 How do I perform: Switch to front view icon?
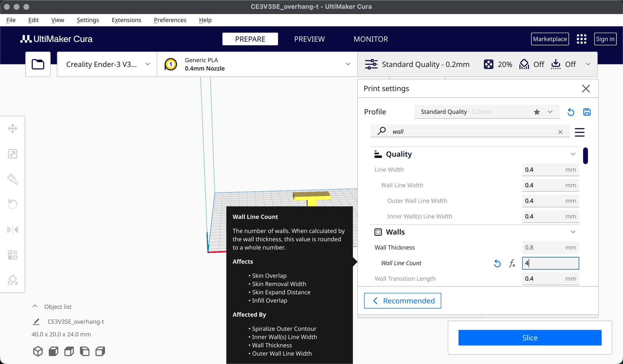click(x=54, y=351)
